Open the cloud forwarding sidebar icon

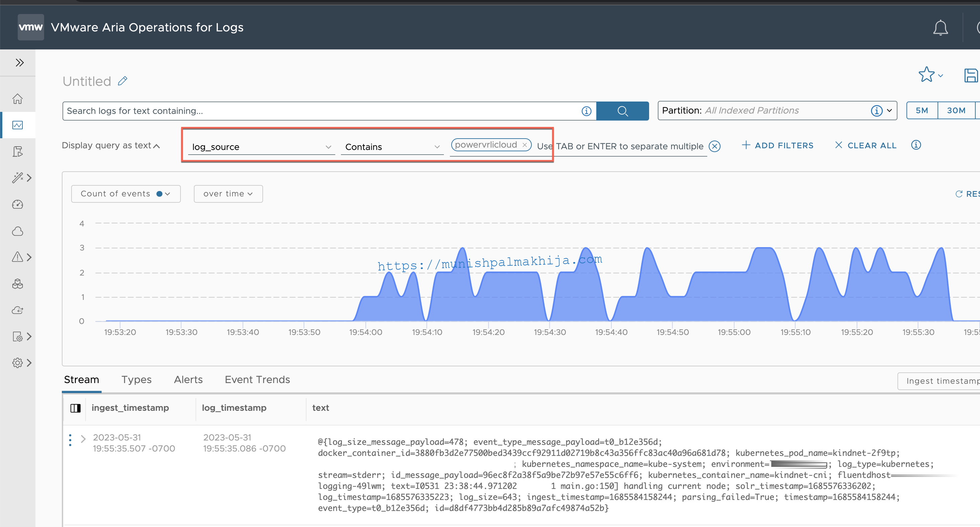(17, 310)
